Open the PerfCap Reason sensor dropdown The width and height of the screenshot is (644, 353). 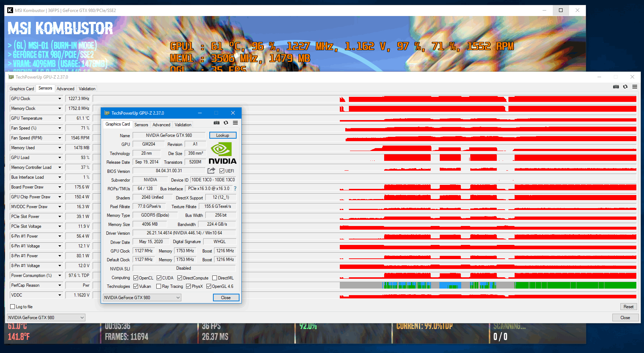(60, 285)
